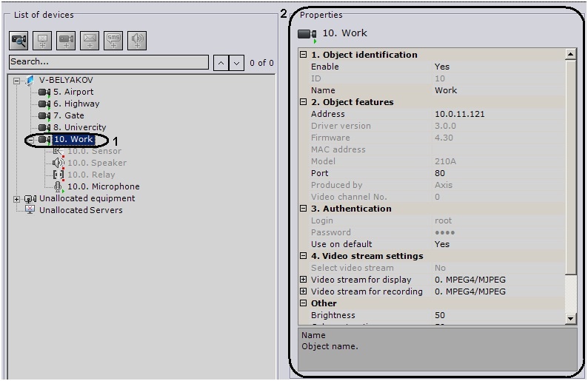Viewport: 588px width, 381px height.
Task: Click recording stream value 0. MPEG4/MJPEG
Action: click(x=470, y=291)
